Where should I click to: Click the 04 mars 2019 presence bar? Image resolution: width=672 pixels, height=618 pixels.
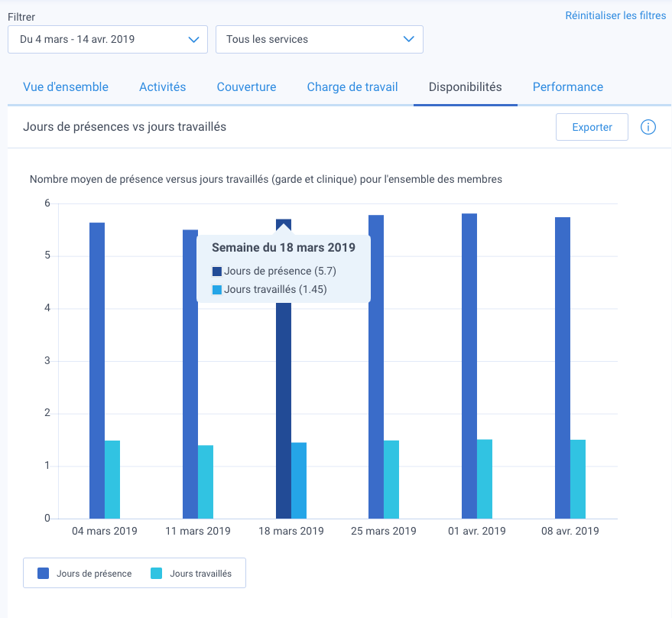pyautogui.click(x=97, y=370)
